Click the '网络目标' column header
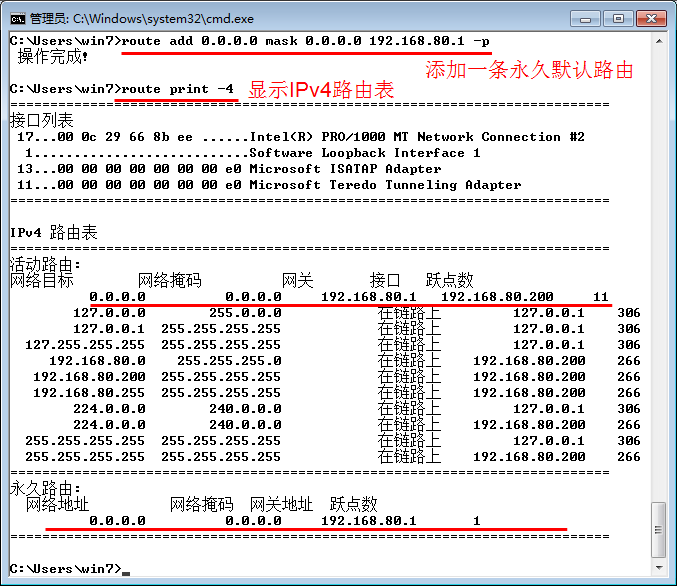 tap(41, 280)
